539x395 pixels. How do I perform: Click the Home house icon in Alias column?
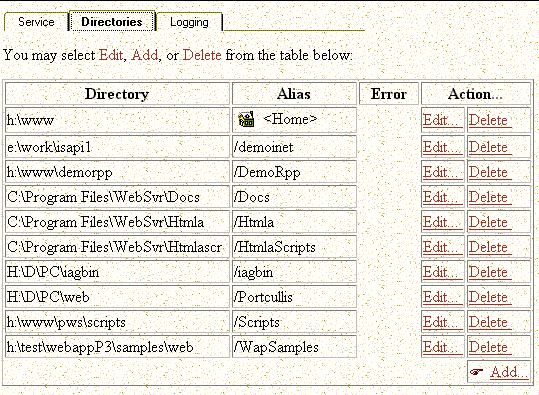point(246,119)
